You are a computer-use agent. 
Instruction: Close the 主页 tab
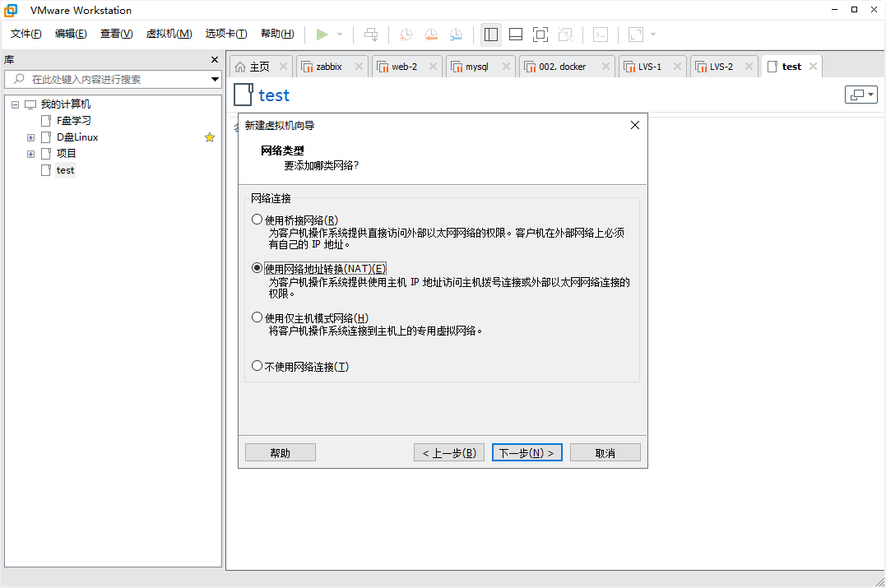pos(284,67)
